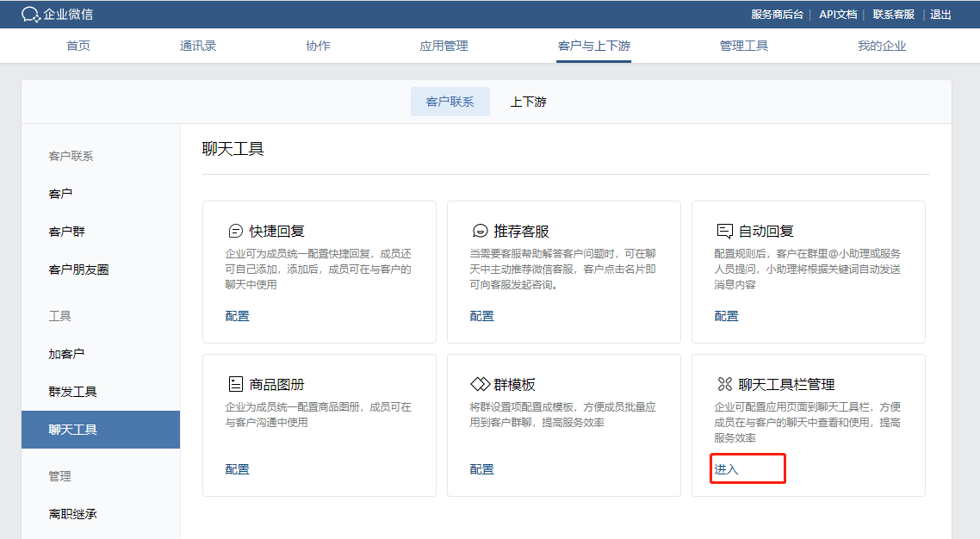980x539 pixels.
Task: Click the 聊天工具栏管理 card icon
Action: (x=724, y=383)
